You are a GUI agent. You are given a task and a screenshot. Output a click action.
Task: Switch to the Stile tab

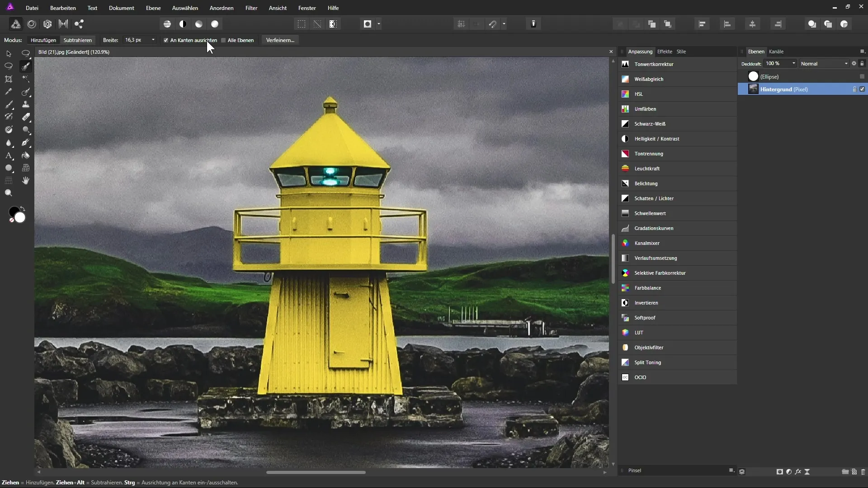point(681,52)
